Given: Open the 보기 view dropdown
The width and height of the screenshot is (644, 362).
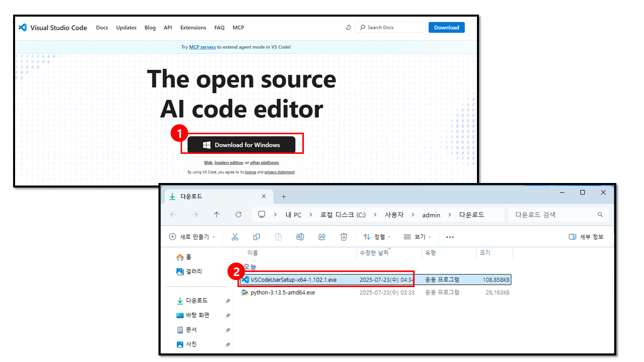Looking at the screenshot, I should 418,237.
